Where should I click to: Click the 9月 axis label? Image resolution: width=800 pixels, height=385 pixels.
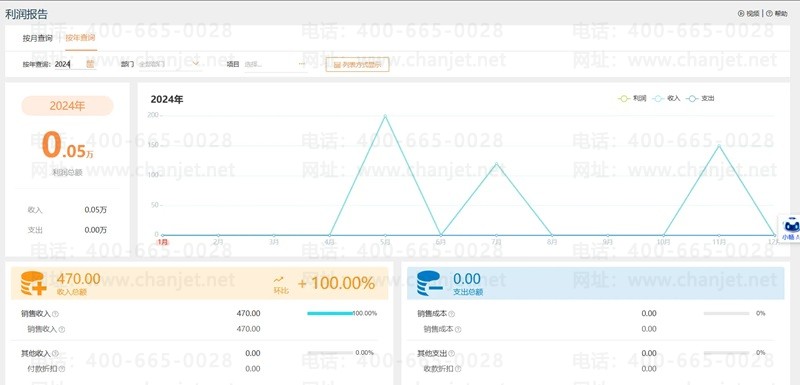pos(608,242)
